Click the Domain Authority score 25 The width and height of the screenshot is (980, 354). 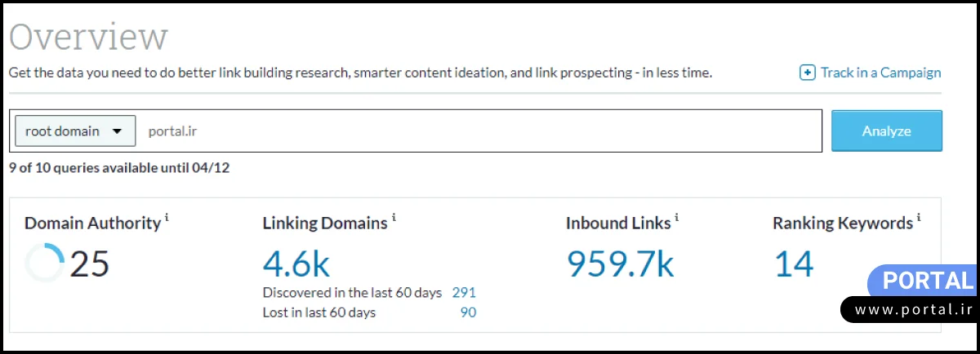pyautogui.click(x=90, y=263)
